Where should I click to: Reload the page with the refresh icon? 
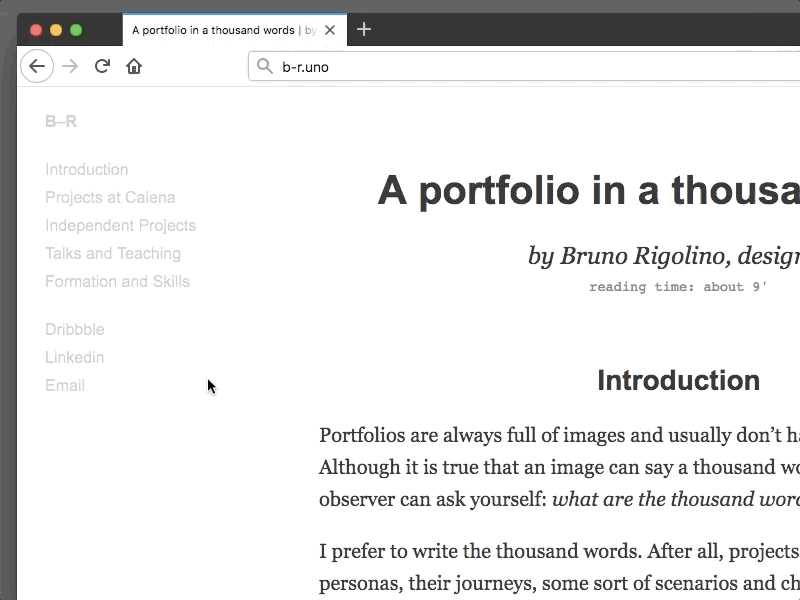(x=102, y=66)
